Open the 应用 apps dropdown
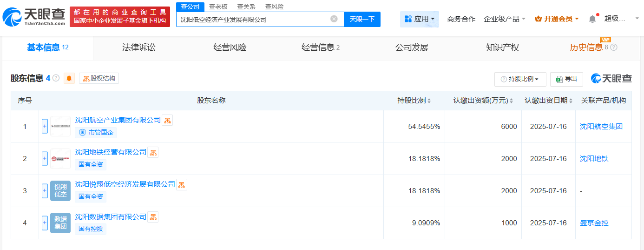The height and width of the screenshot is (250, 644). pos(419,19)
